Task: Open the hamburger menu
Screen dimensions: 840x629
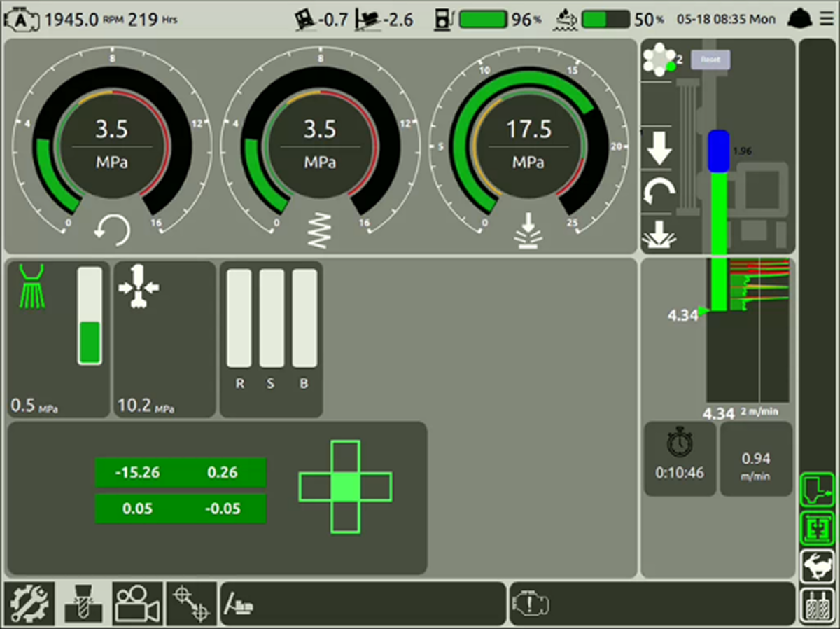Action: click(827, 19)
